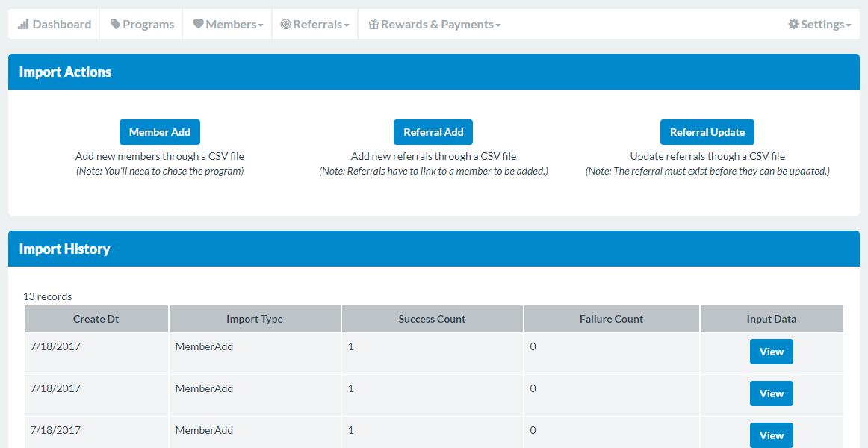Expand the Members dropdown caret
868x448 pixels.
point(261,25)
